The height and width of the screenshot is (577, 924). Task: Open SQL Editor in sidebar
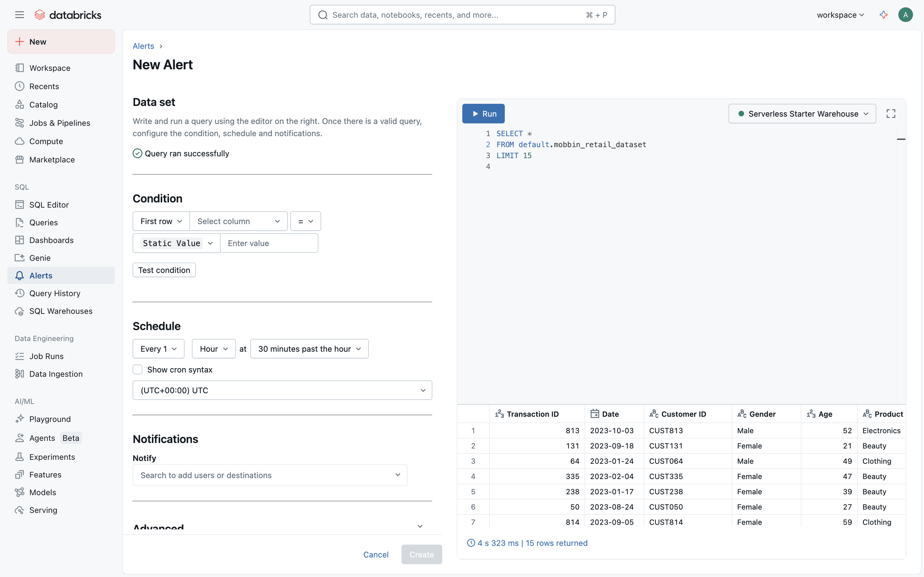click(x=49, y=205)
